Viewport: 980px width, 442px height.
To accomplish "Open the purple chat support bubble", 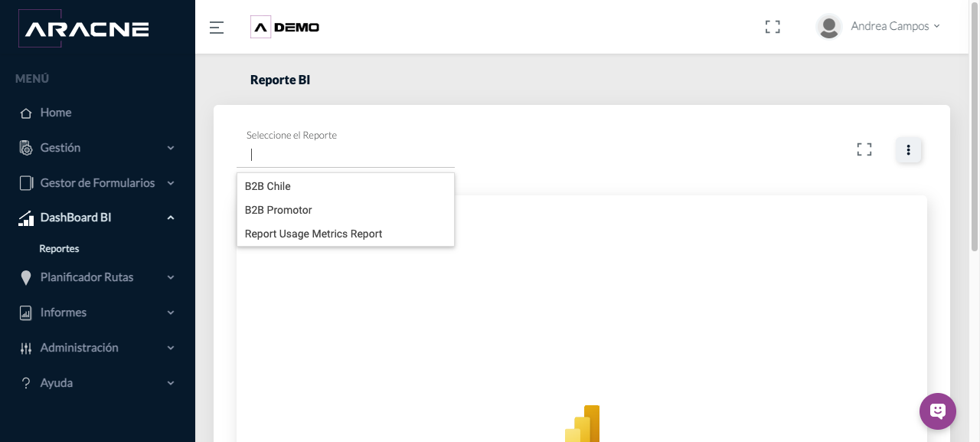I will click(938, 411).
